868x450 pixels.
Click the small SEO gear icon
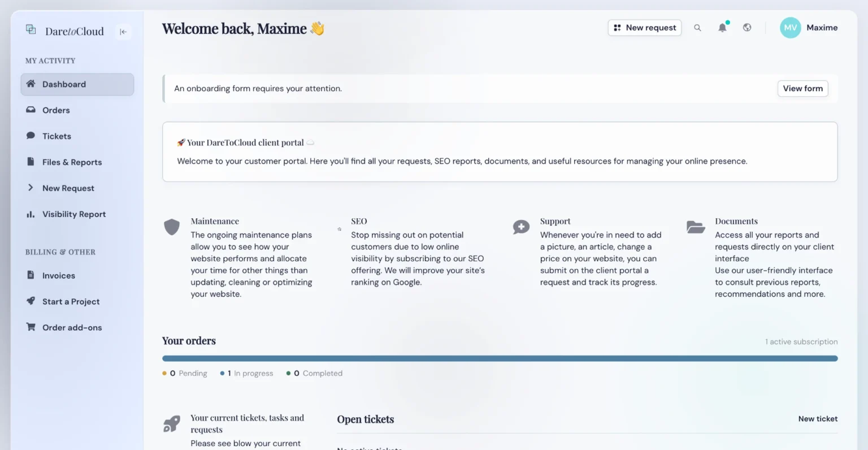339,229
